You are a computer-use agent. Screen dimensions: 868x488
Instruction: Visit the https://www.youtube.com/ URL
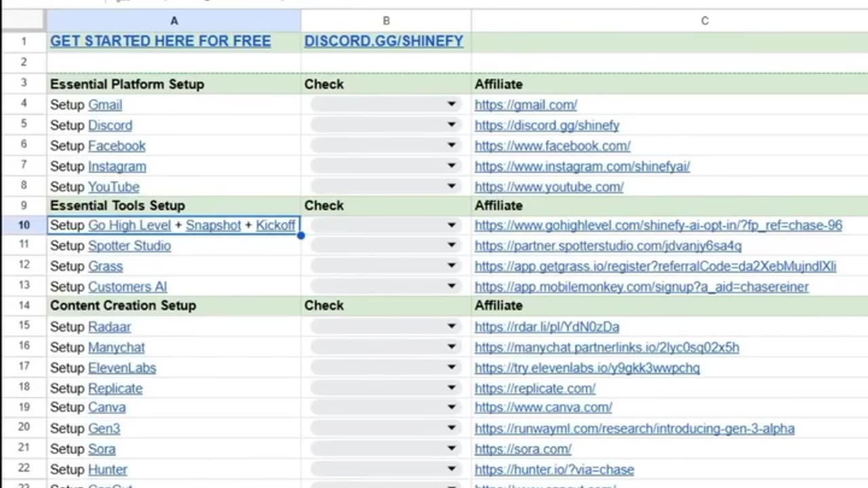pos(549,186)
